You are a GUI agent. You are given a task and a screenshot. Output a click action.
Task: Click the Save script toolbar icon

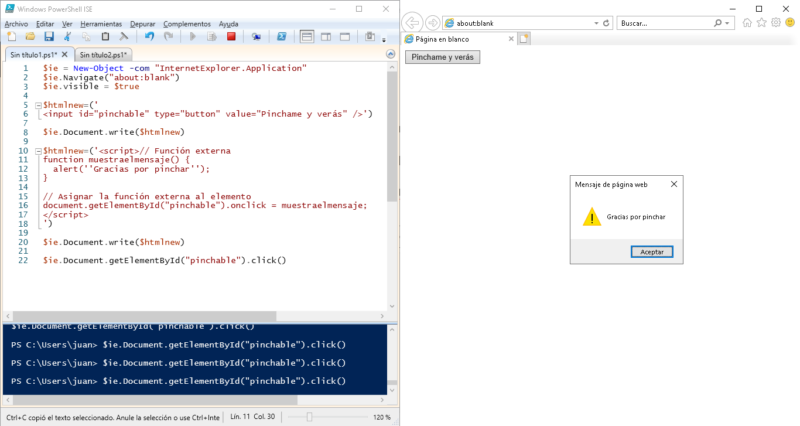tap(49, 37)
